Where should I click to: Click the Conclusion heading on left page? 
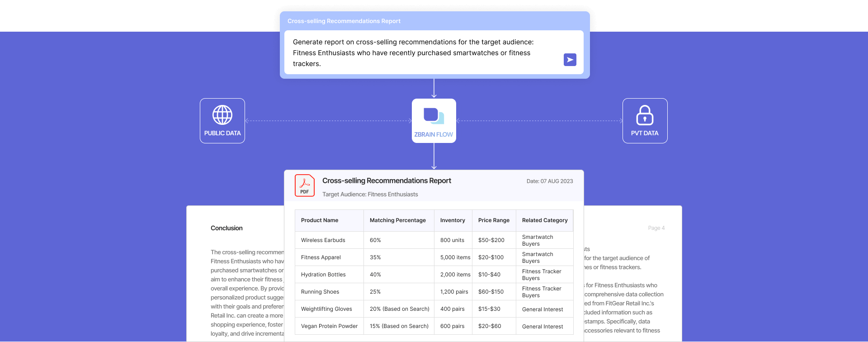click(x=226, y=228)
